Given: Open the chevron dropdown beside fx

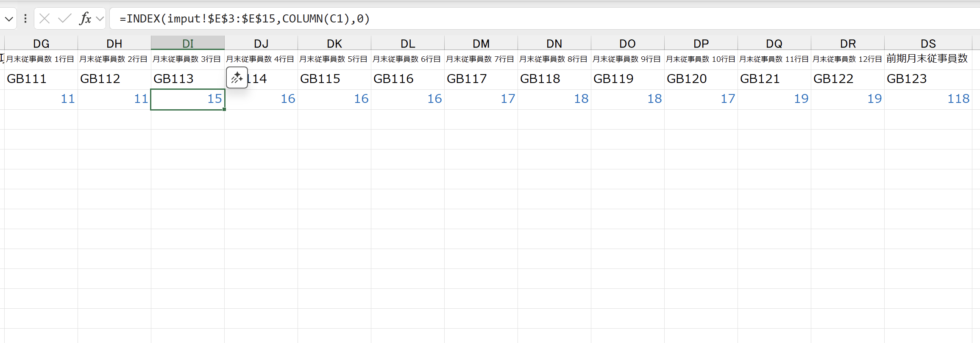Looking at the screenshot, I should 100,19.
